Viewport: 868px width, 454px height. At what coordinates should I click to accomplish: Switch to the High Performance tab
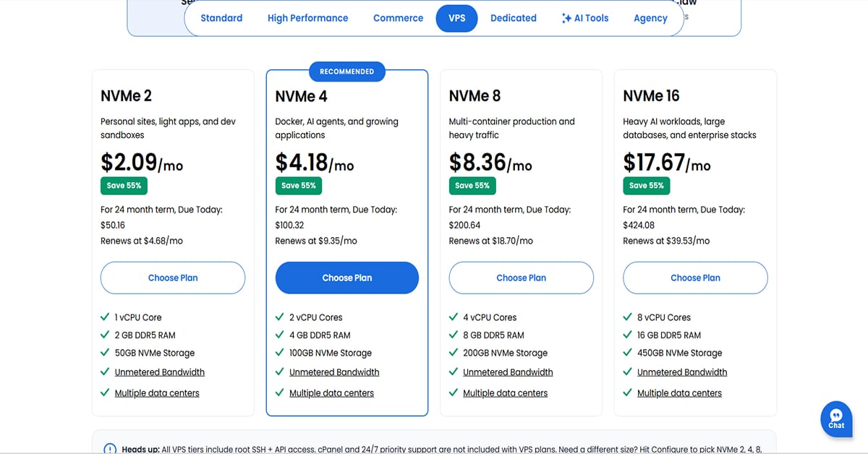[x=307, y=18]
